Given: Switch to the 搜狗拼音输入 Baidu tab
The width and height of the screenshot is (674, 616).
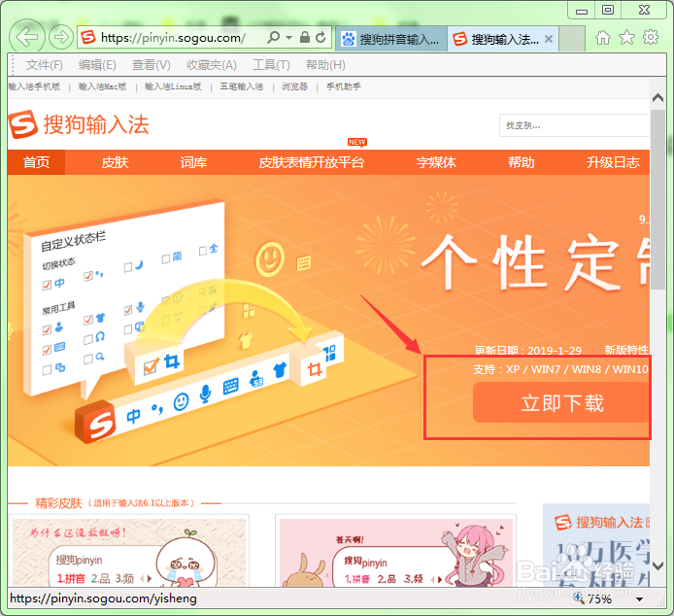Looking at the screenshot, I should [x=390, y=40].
